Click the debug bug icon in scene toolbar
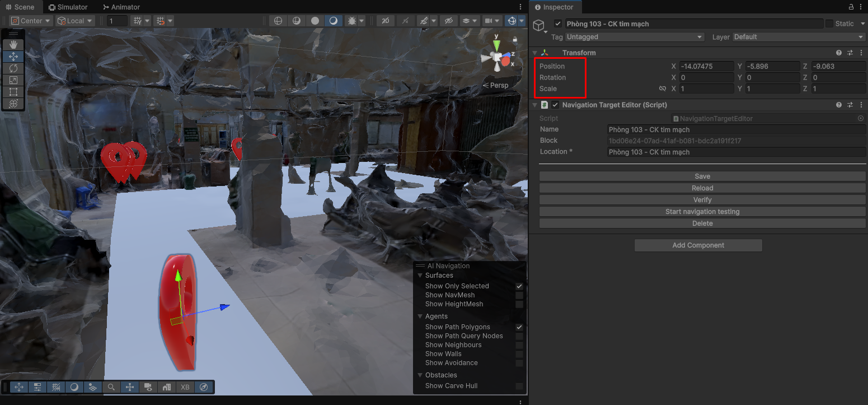The image size is (868, 405). (351, 21)
